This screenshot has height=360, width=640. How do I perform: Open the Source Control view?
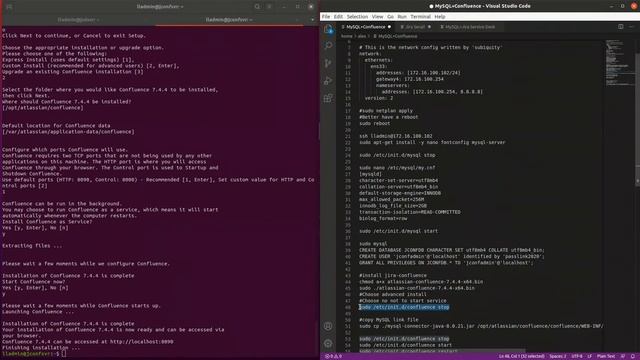[328, 63]
